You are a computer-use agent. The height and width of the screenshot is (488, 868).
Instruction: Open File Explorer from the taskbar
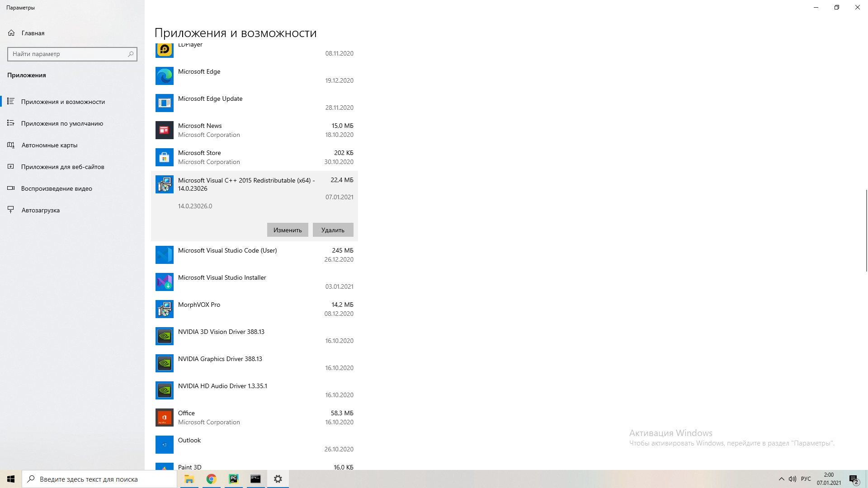189,479
